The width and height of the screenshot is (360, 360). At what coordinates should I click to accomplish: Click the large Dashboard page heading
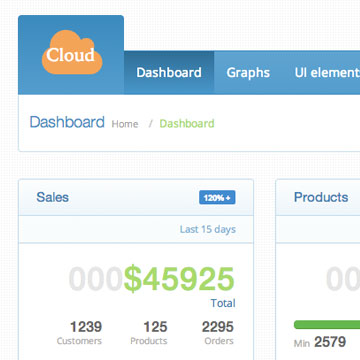coord(67,122)
